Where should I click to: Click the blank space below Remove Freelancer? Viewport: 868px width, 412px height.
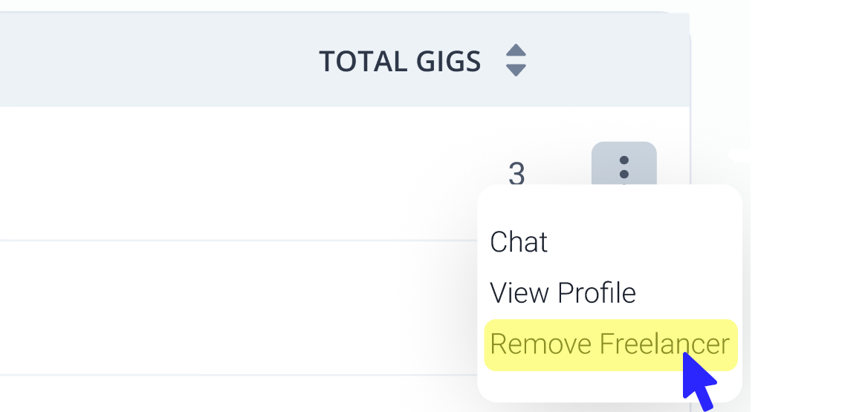(580, 386)
